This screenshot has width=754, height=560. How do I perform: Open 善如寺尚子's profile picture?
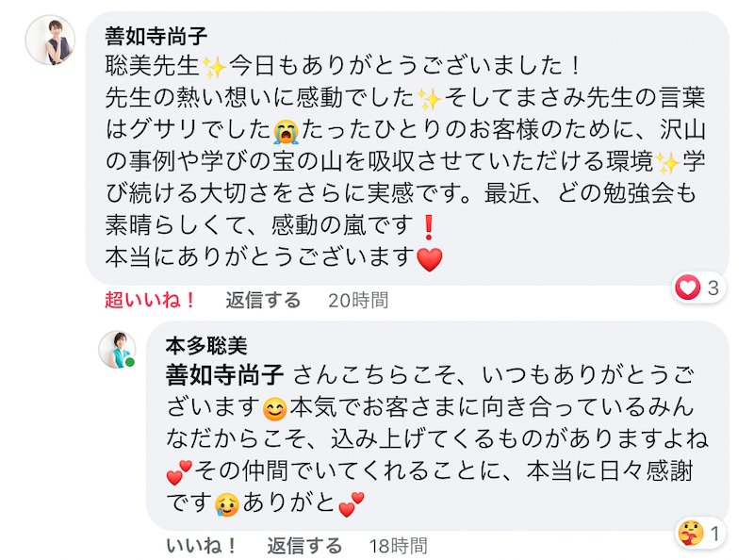(x=50, y=40)
